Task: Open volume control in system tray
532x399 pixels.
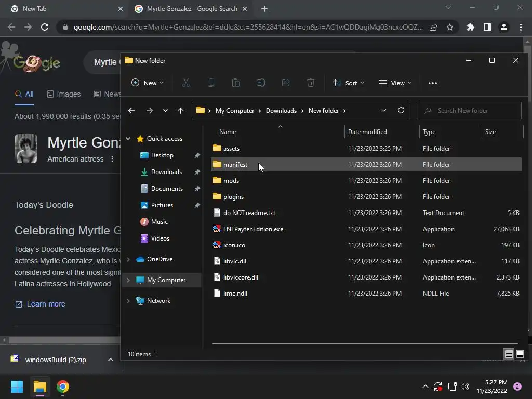Action: 465,387
